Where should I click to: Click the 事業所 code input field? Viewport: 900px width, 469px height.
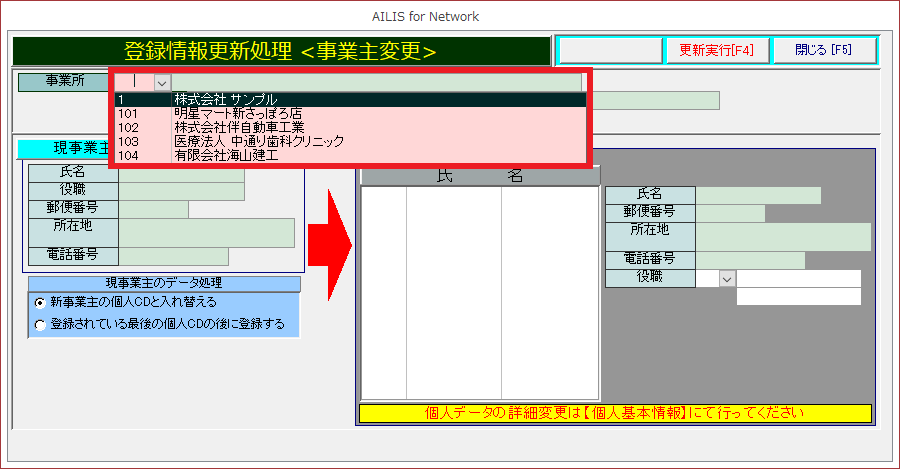[134, 83]
